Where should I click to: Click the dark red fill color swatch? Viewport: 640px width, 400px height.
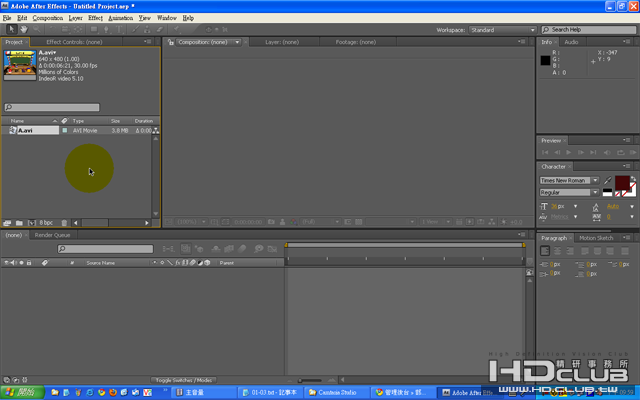(x=622, y=183)
